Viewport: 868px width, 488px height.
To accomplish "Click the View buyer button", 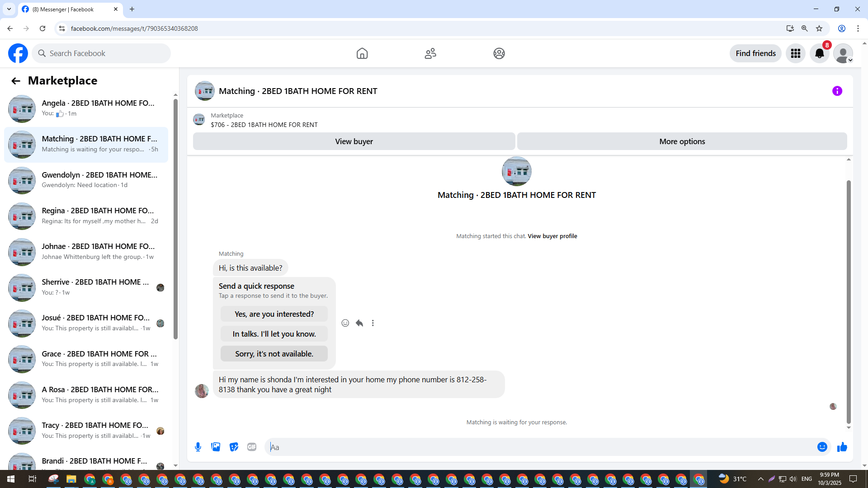I will (354, 141).
